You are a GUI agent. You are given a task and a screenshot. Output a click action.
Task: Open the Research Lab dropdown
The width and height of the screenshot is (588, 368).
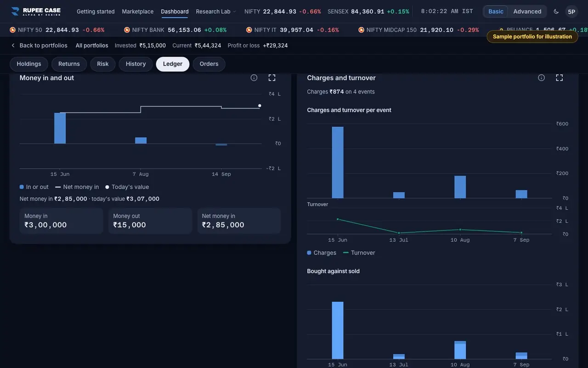(216, 11)
